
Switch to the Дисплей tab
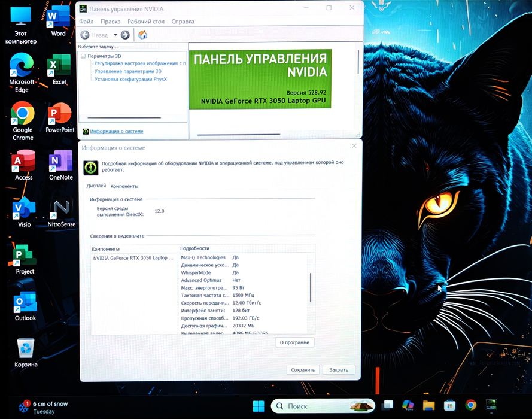tap(96, 186)
